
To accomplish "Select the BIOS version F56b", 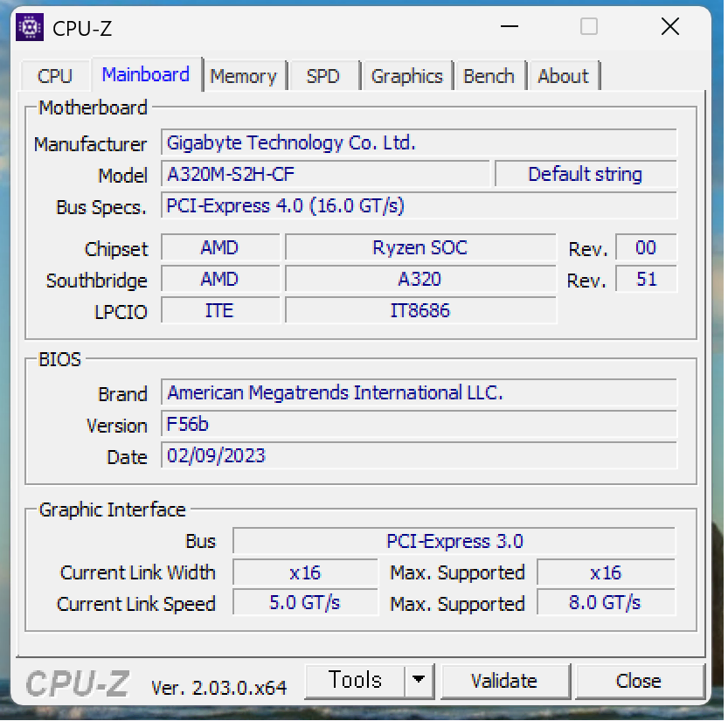I will pos(419,425).
